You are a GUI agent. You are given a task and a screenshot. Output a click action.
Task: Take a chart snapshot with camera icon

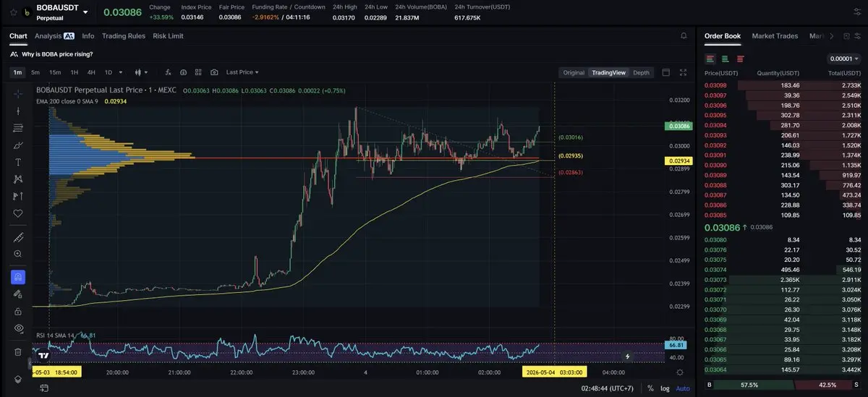[215, 72]
